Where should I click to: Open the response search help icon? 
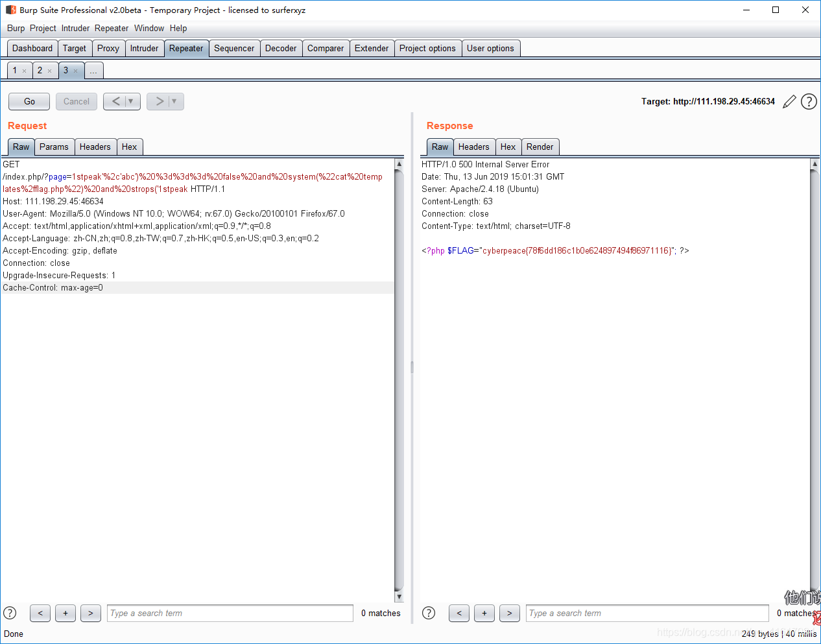click(x=429, y=613)
